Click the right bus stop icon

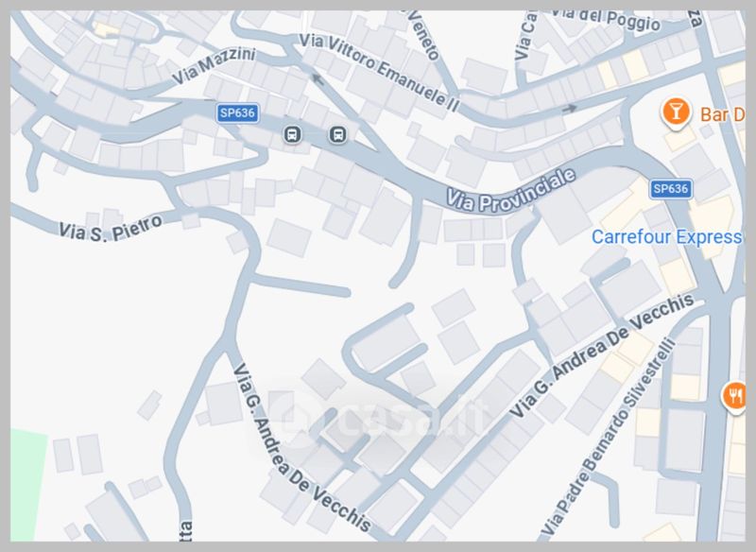(x=338, y=134)
